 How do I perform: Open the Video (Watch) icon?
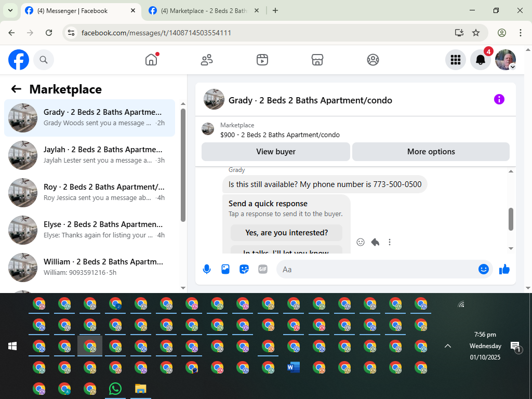262,60
